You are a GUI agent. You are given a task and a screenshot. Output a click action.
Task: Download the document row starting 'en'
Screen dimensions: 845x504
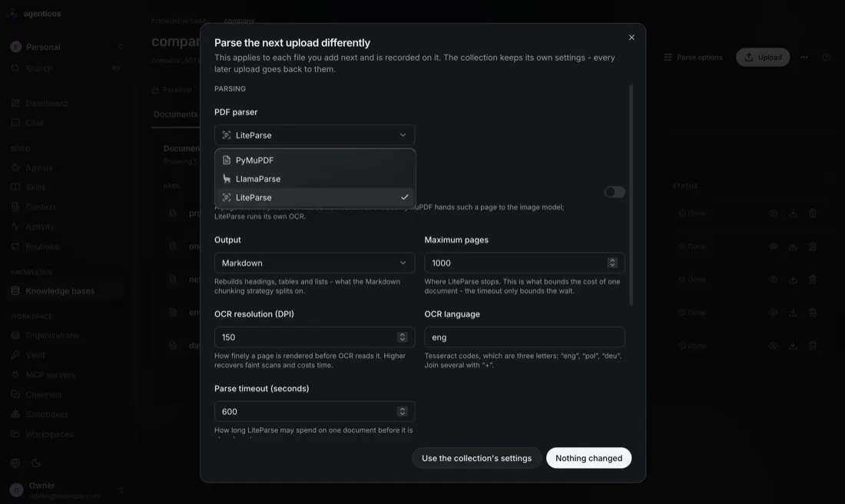(x=793, y=313)
